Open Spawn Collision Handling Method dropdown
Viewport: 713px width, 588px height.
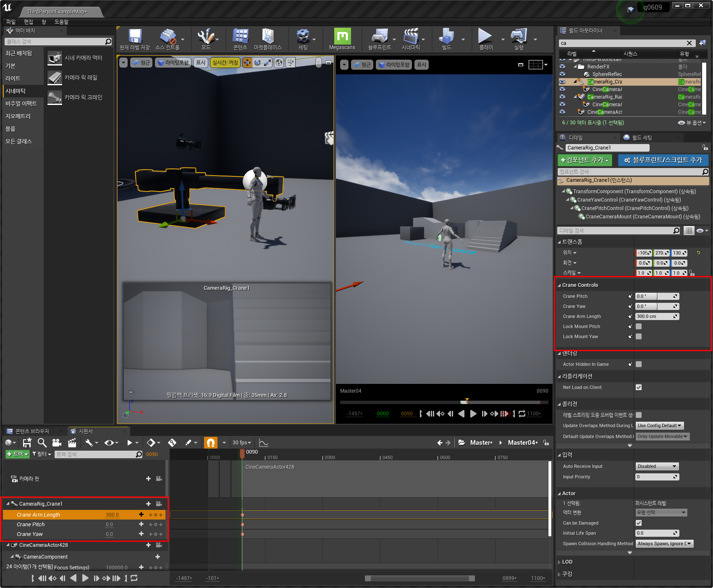[x=664, y=543]
